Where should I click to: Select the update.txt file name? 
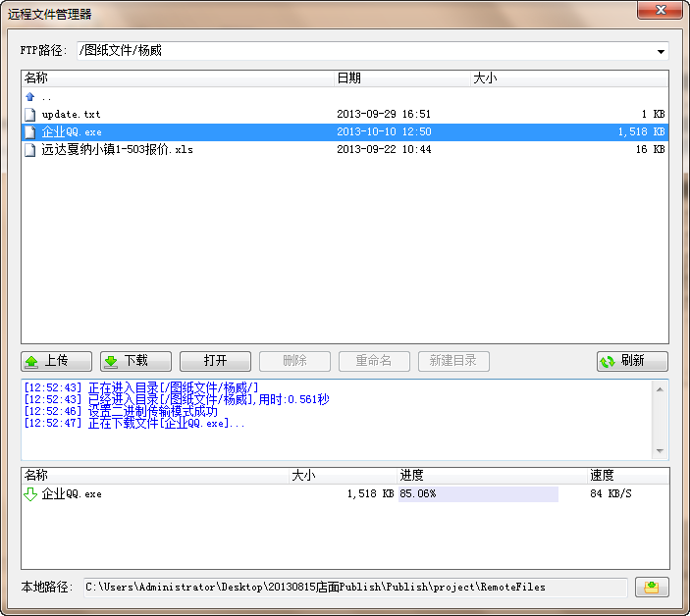point(71,115)
